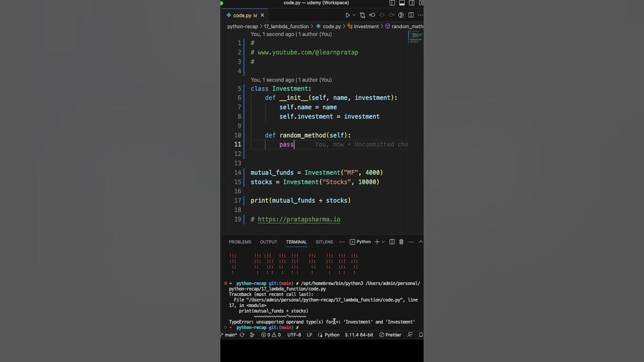Open the pratapsharma.io link on line 19
The height and width of the screenshot is (362, 644).
(x=299, y=219)
